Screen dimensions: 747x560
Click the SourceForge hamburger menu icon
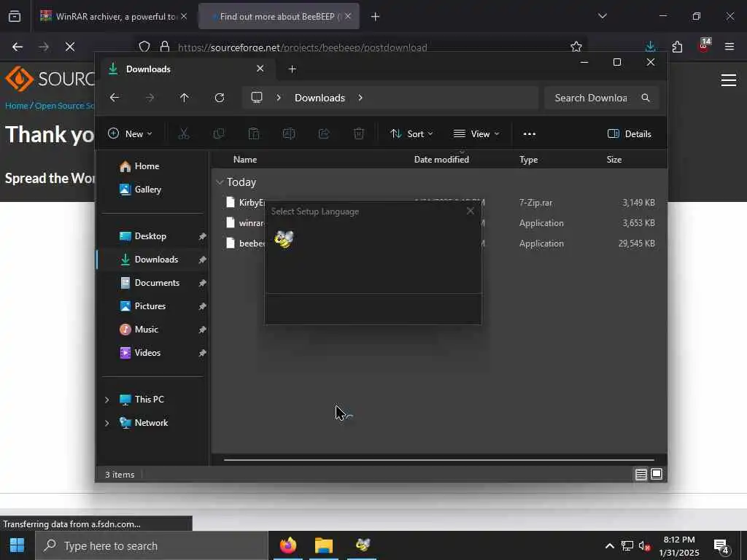[x=729, y=80]
